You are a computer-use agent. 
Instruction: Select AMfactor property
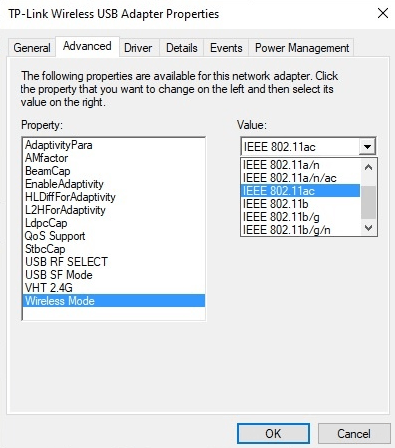pos(114,158)
